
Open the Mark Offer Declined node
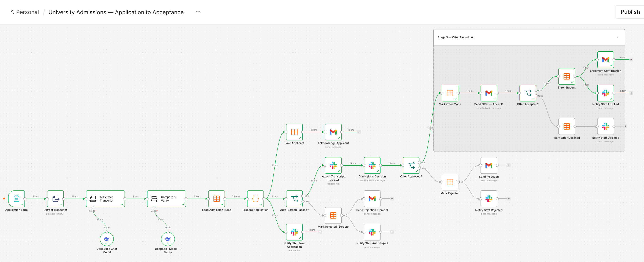(x=566, y=126)
